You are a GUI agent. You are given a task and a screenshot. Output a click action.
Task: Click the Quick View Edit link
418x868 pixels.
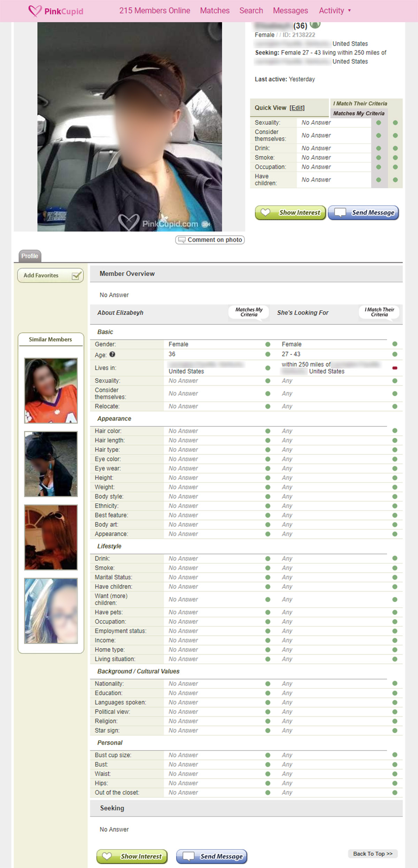click(297, 108)
